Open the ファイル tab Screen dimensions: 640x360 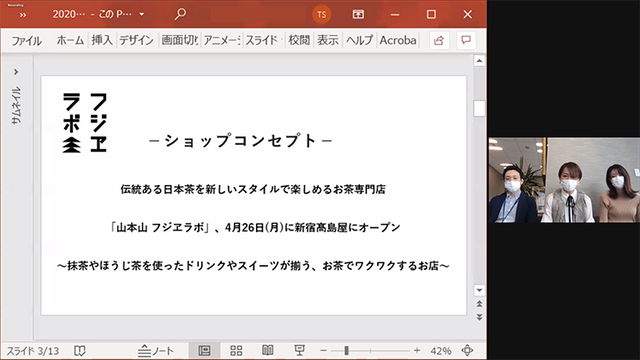click(x=27, y=40)
